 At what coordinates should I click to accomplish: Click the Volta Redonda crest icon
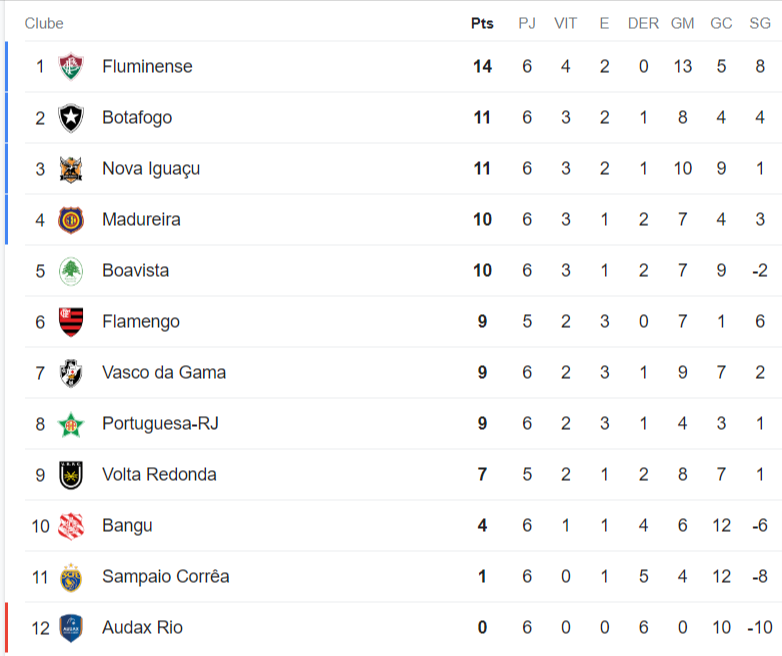[x=71, y=475]
